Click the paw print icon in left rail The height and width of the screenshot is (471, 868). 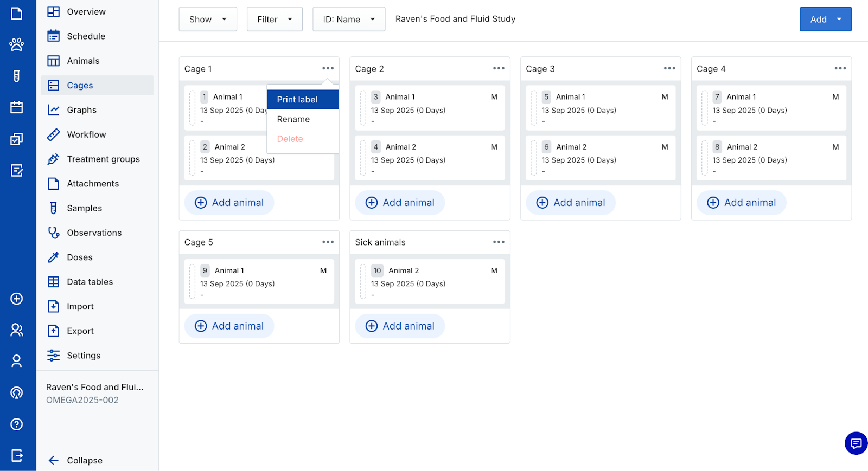[17, 44]
